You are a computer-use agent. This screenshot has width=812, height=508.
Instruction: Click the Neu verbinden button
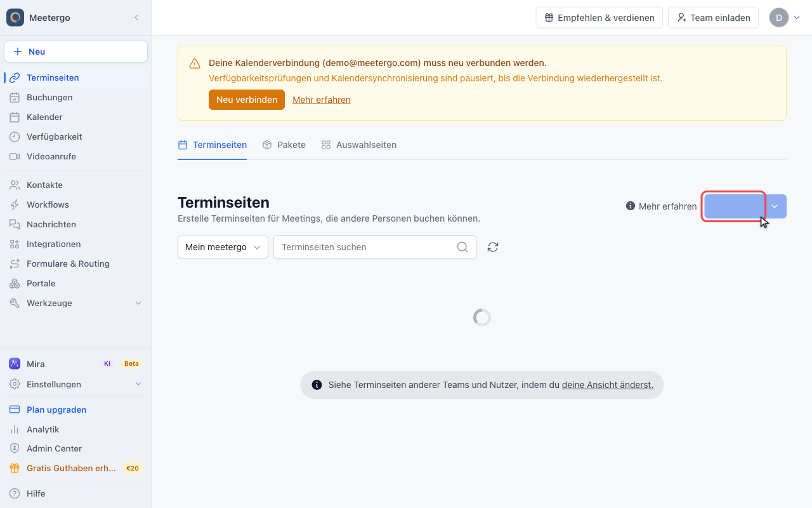(247, 100)
